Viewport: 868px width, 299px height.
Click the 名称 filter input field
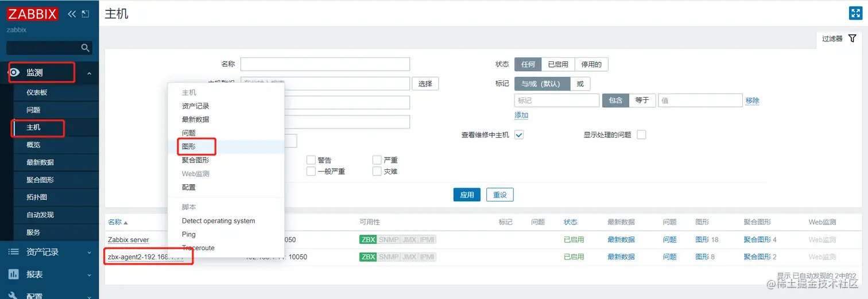click(325, 64)
